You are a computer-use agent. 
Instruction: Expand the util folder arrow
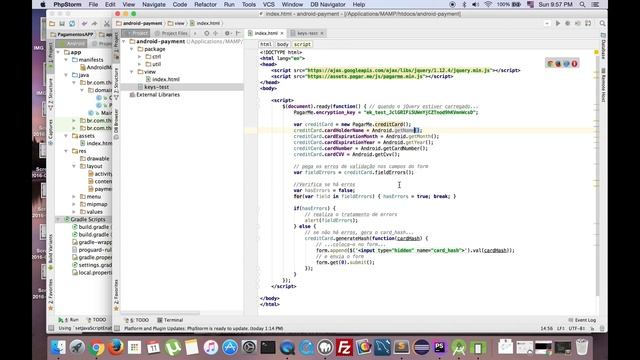(140, 64)
